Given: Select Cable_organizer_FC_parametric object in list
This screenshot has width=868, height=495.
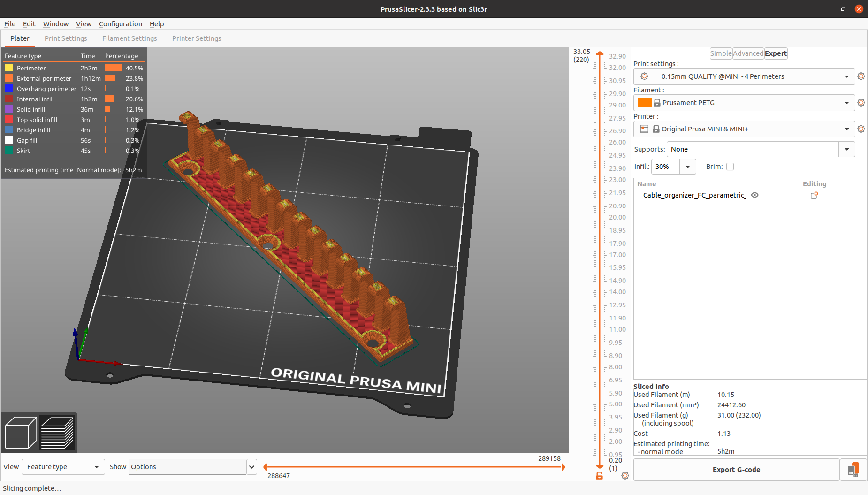Looking at the screenshot, I should coord(693,195).
